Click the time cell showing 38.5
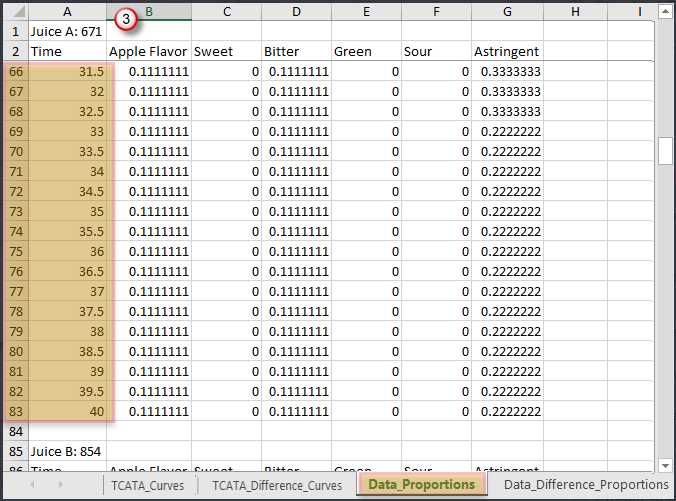Viewport: 676px width, 501px height. [67, 351]
